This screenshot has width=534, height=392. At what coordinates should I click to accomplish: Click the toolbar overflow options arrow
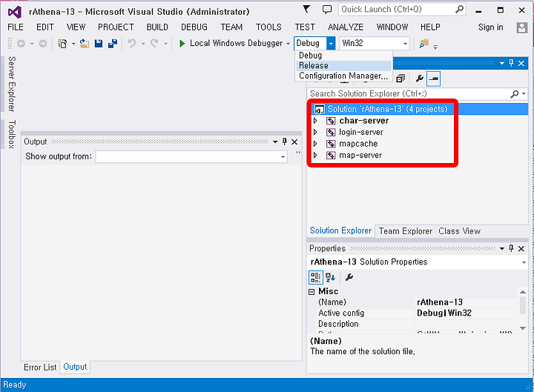pyautogui.click(x=435, y=47)
